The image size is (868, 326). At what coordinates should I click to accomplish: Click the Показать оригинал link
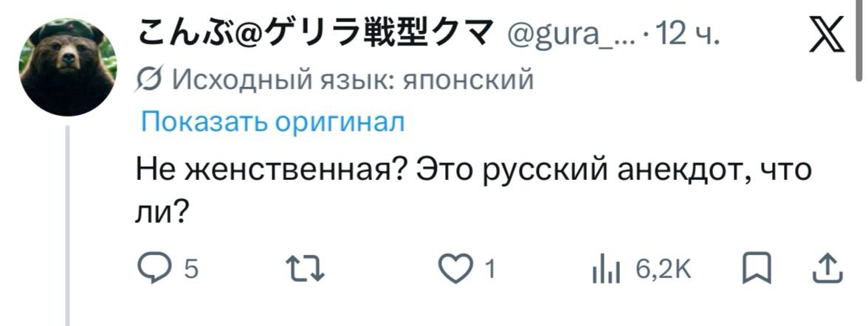pyautogui.click(x=272, y=121)
